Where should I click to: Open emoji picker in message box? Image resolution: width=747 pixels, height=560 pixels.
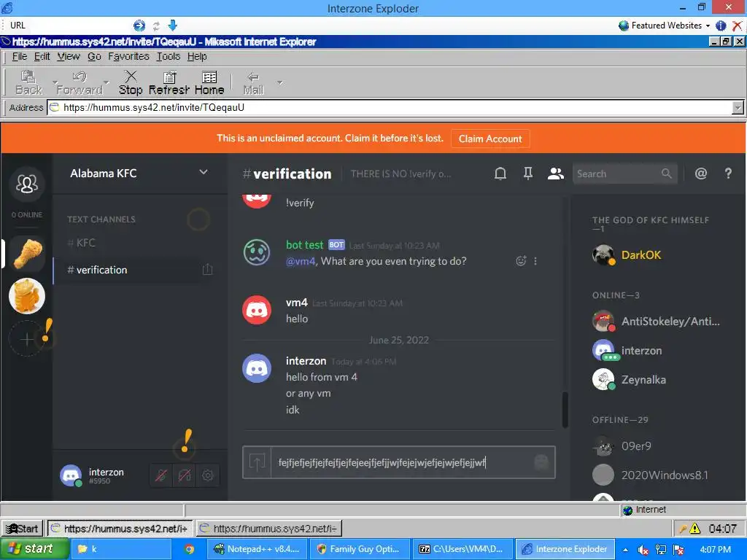pyautogui.click(x=542, y=462)
